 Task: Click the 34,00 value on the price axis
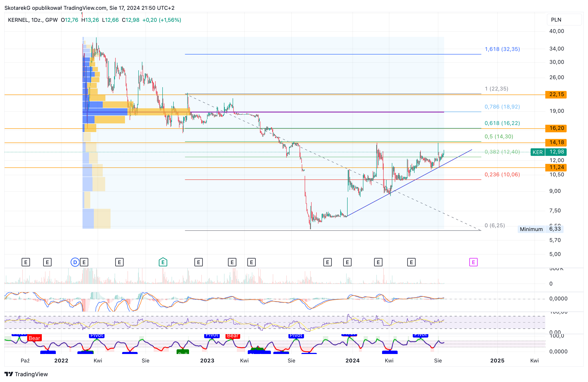[557, 49]
